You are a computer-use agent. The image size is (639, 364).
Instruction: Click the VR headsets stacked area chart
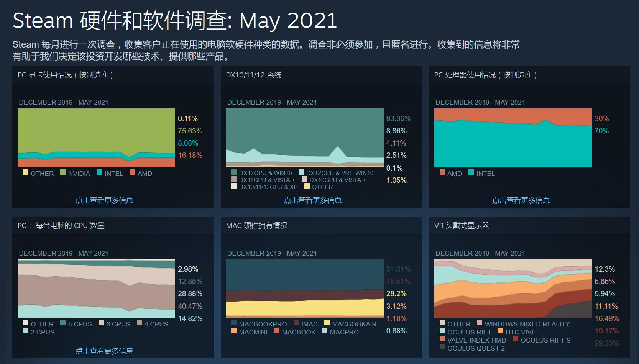(x=513, y=289)
